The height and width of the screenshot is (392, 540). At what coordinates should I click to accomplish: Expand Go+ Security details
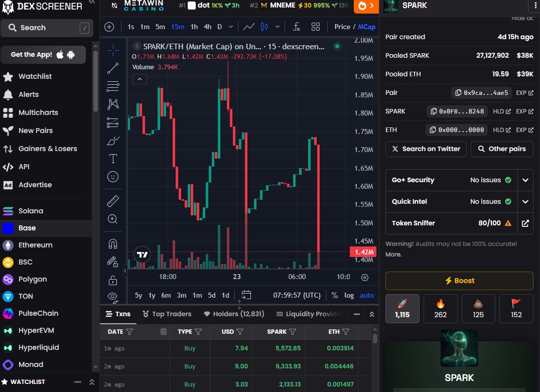click(x=525, y=180)
